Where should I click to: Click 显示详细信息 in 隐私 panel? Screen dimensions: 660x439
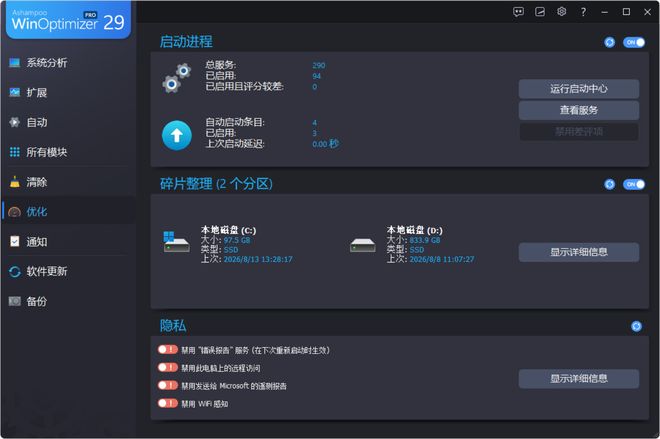(x=579, y=379)
